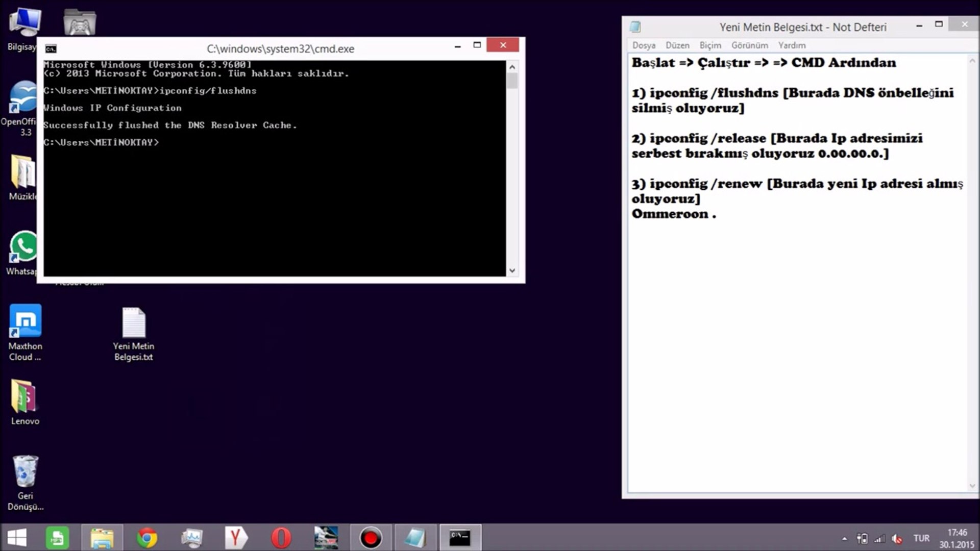
Task: Open the volume control in the tray
Action: tap(897, 538)
